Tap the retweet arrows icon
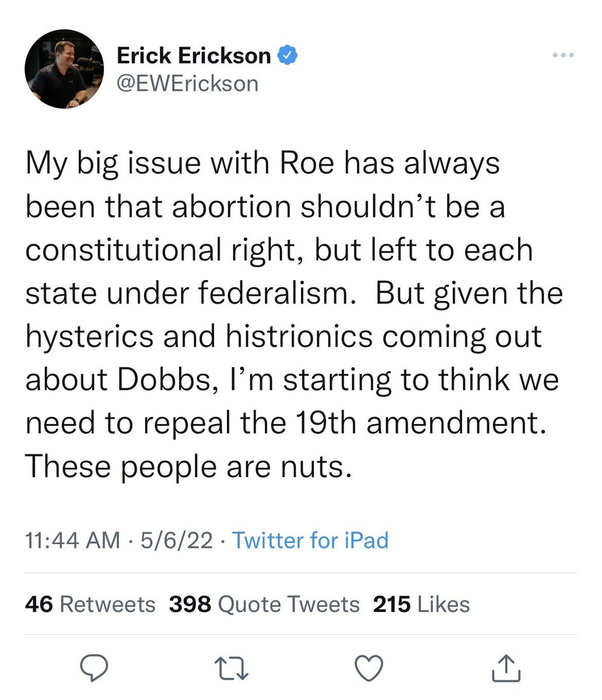The height and width of the screenshot is (700, 602). (232, 668)
